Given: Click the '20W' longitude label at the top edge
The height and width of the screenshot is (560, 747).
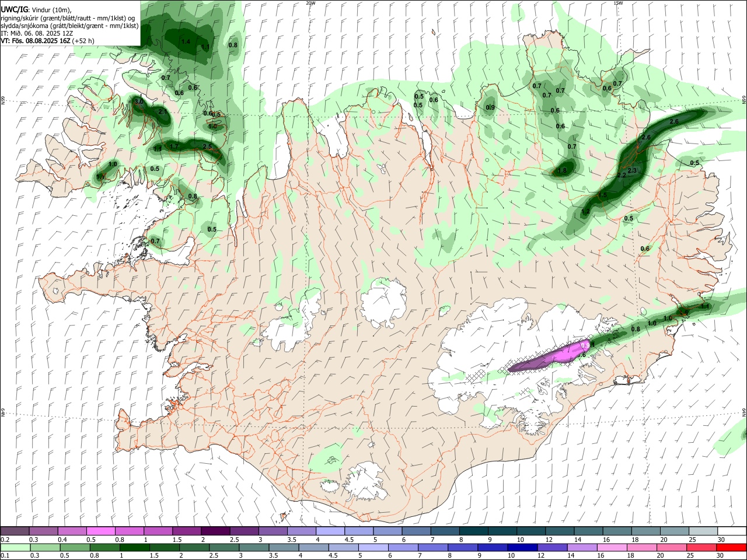Looking at the screenshot, I should point(310,3).
